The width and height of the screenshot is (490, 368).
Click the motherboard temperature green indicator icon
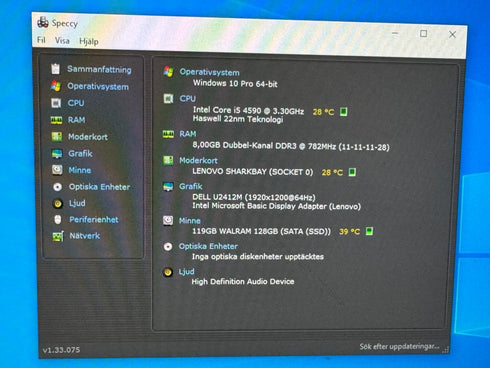coord(352,172)
